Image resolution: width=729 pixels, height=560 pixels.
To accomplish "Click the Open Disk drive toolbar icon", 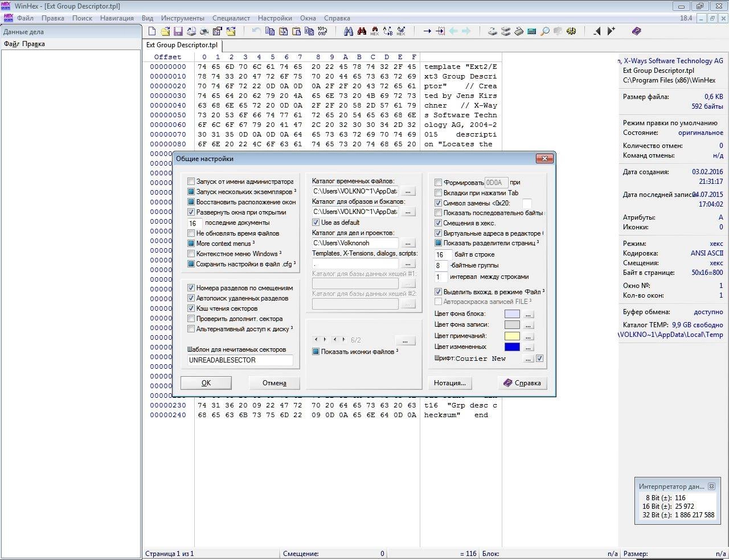I will tap(493, 31).
